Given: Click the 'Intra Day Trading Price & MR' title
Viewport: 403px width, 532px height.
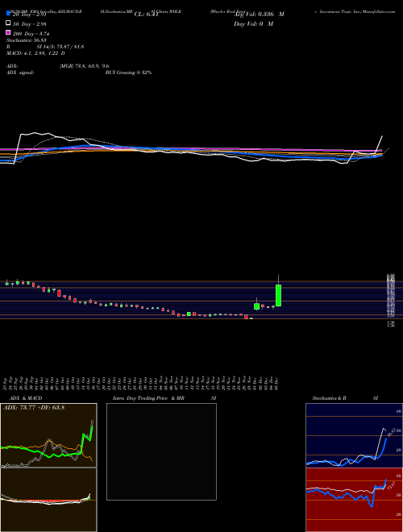Looking at the screenshot, I should [148, 398].
